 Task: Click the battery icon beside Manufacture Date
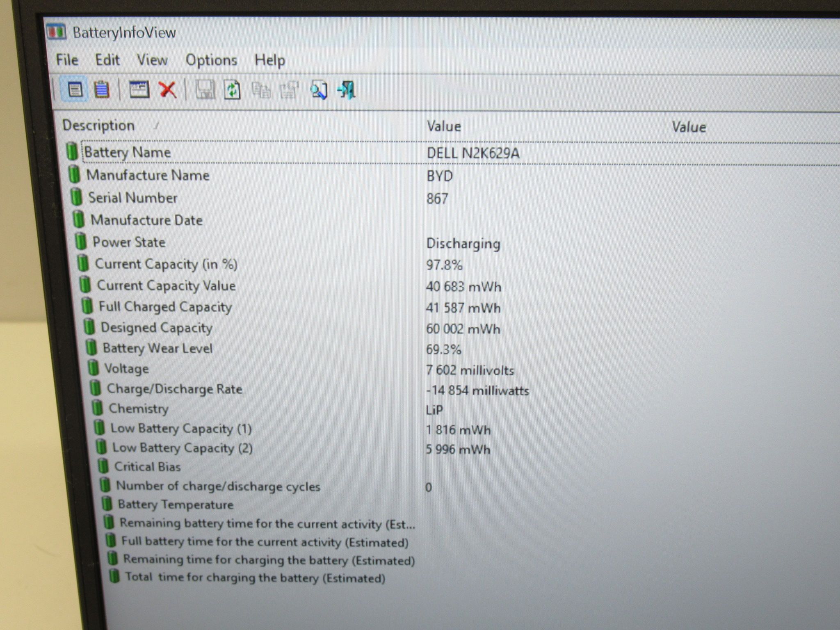(78, 219)
